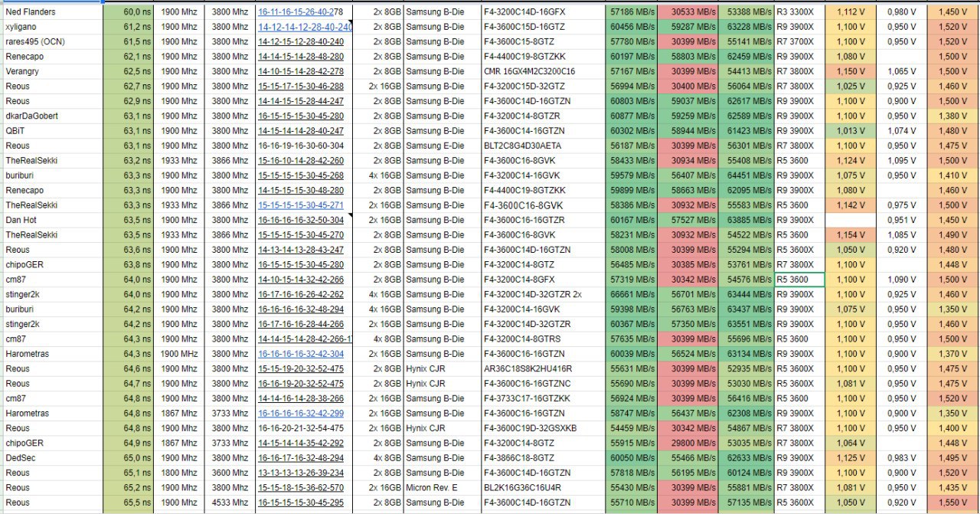Open xyligano's 14-12-12-28-40-240 timings link
This screenshot has height=514, width=980.
pyautogui.click(x=305, y=27)
